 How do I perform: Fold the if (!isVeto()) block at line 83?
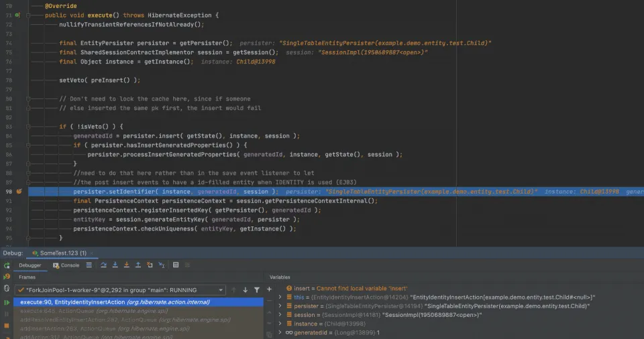(x=28, y=127)
